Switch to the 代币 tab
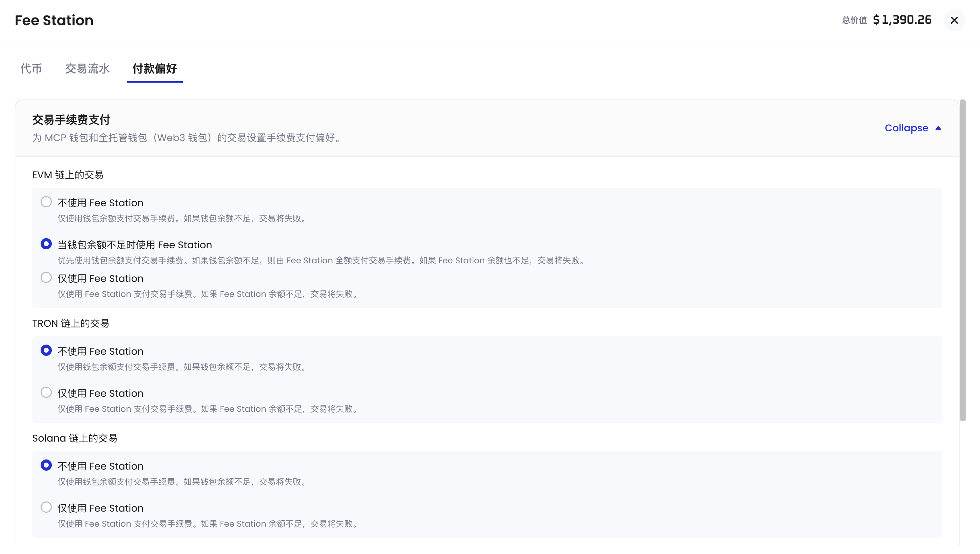 click(31, 69)
